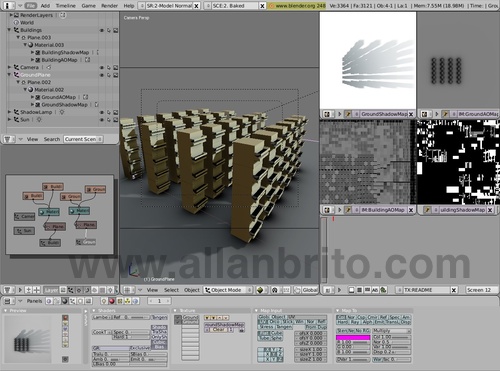
Task: Click the World buttons globe icon
Action: pos(135,301)
